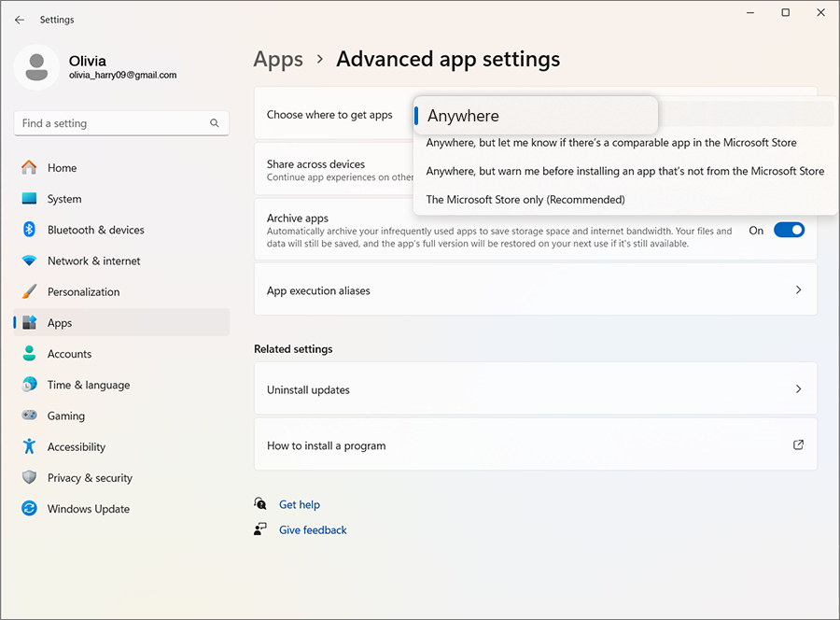Click the Home icon in sidebar
The image size is (840, 620).
(x=29, y=168)
